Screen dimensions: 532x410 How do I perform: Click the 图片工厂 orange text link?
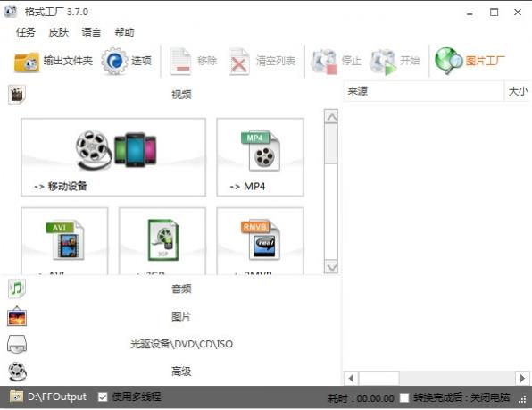tap(486, 61)
